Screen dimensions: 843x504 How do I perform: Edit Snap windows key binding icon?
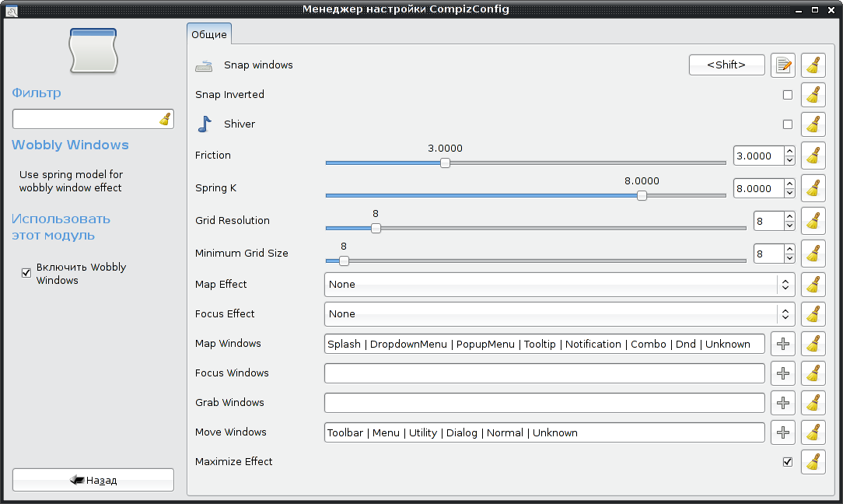pos(783,65)
